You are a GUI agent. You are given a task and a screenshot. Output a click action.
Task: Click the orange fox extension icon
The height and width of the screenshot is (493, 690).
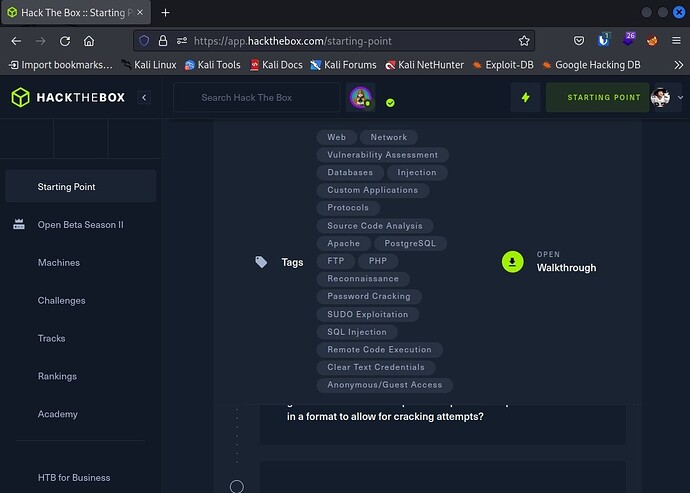(652, 41)
